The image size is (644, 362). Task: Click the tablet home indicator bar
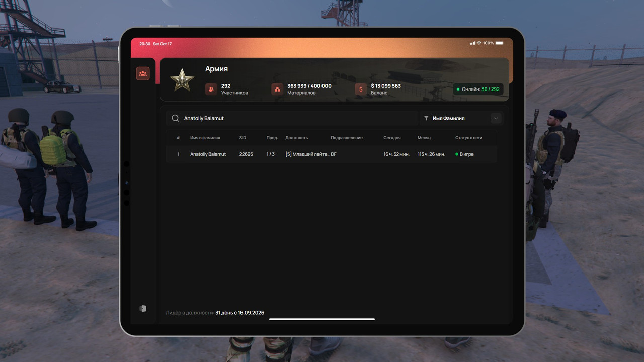point(322,319)
